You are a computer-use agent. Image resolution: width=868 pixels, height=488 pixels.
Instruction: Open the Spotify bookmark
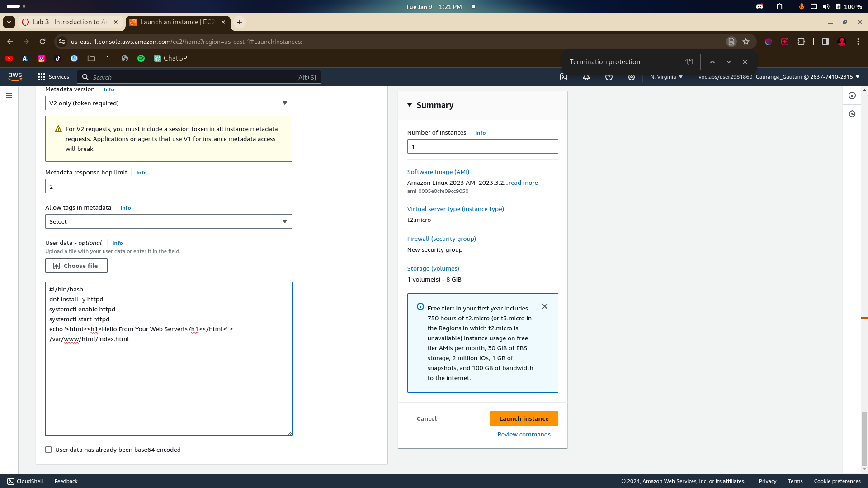click(141, 58)
